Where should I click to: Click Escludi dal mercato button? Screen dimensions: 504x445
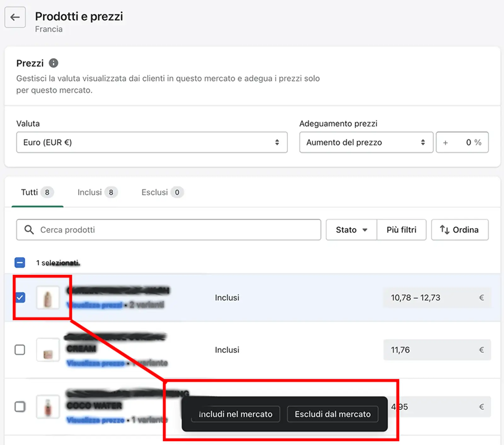(333, 414)
